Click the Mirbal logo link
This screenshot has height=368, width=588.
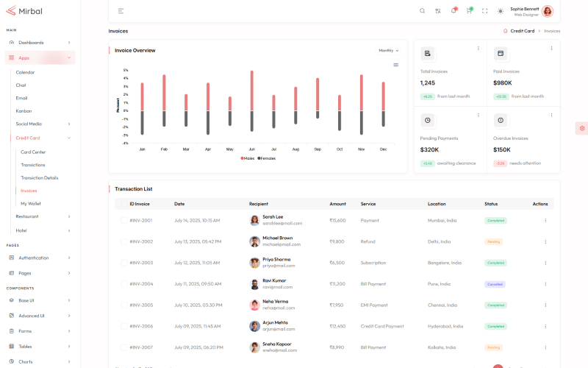24,11
